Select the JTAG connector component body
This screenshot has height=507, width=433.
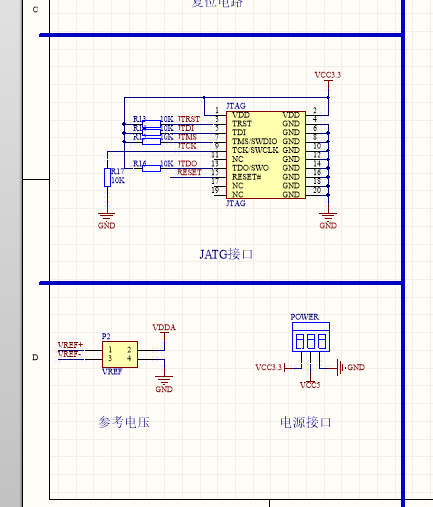click(266, 155)
